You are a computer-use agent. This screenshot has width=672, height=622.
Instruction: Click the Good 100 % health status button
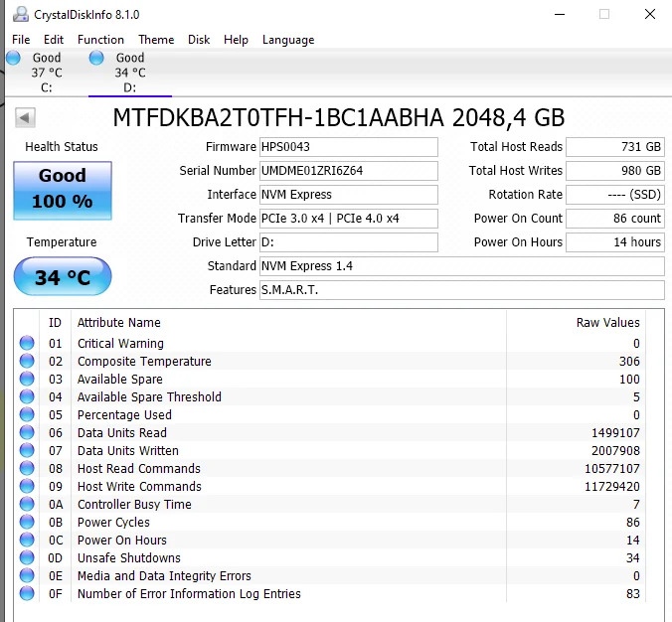[x=63, y=191]
